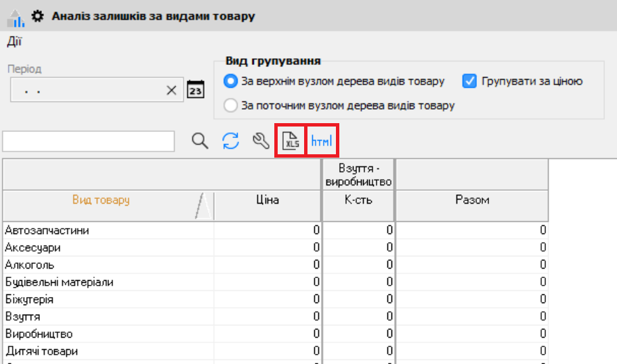This screenshot has width=617, height=364.
Task: Clear the period field with X
Action: pyautogui.click(x=171, y=90)
